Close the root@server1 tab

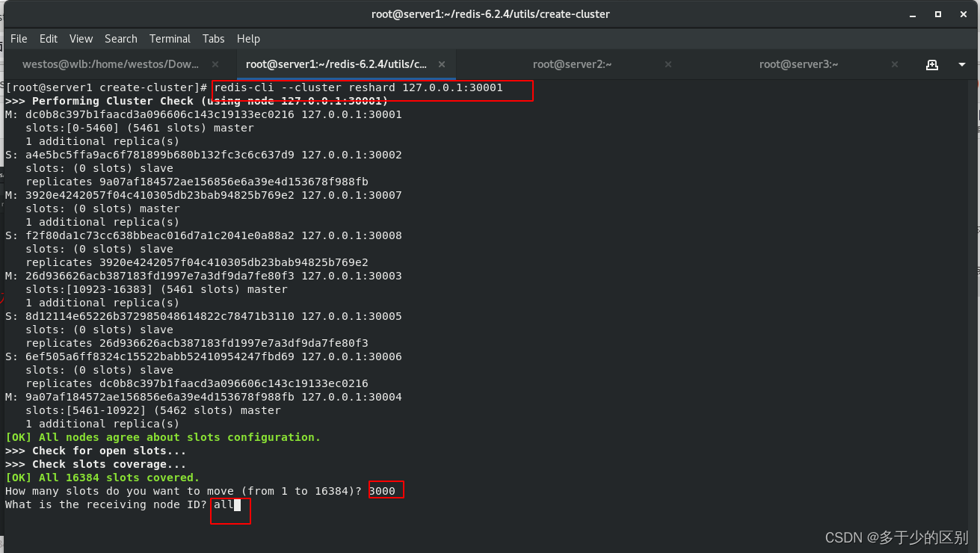coord(442,65)
